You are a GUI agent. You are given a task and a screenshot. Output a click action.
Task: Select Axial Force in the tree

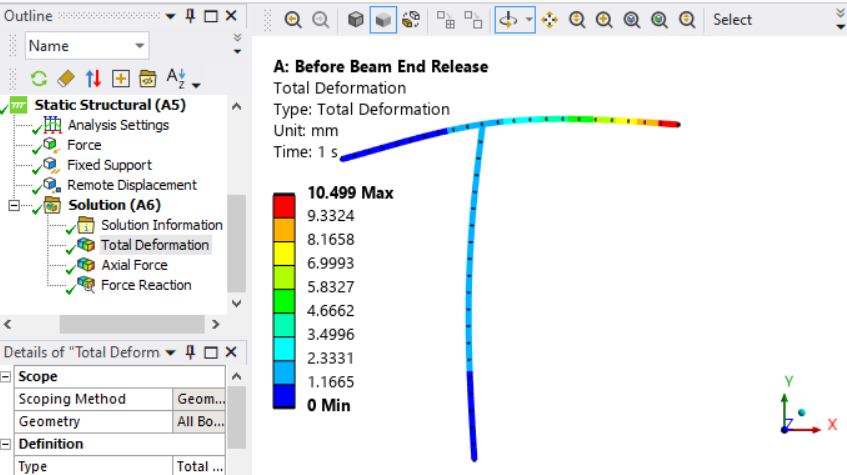pyautogui.click(x=135, y=265)
